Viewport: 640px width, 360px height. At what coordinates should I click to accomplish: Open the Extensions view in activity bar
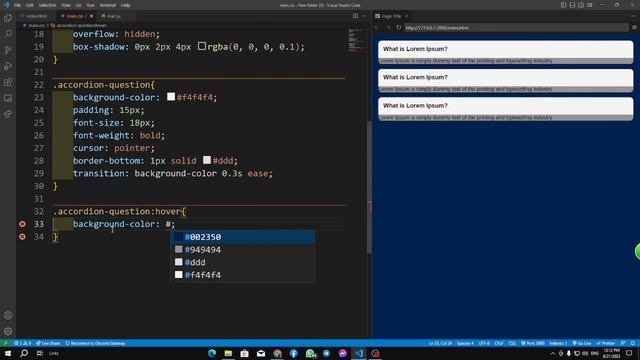(x=8, y=82)
